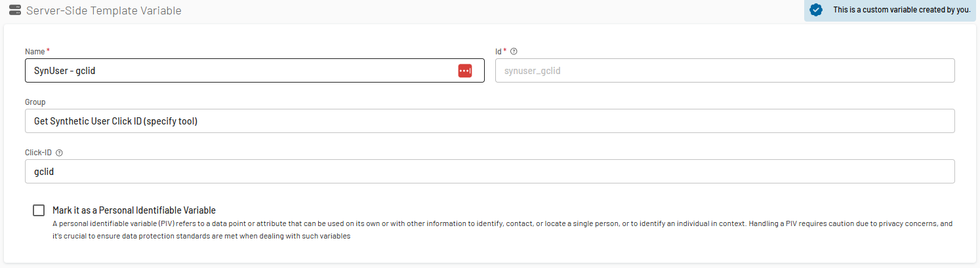Click the Click-ID field label
This screenshot has width=980, height=268.
[x=38, y=153]
